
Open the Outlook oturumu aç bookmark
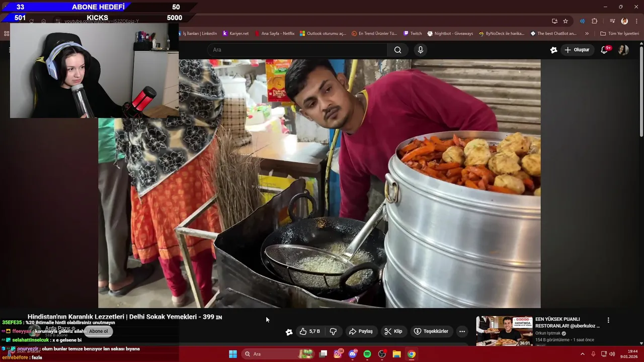[x=323, y=34]
